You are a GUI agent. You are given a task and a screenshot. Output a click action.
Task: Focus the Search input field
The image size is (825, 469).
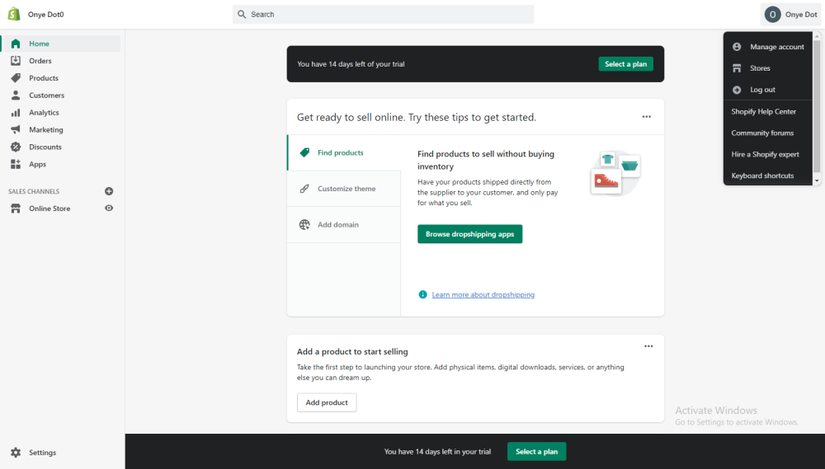point(383,14)
